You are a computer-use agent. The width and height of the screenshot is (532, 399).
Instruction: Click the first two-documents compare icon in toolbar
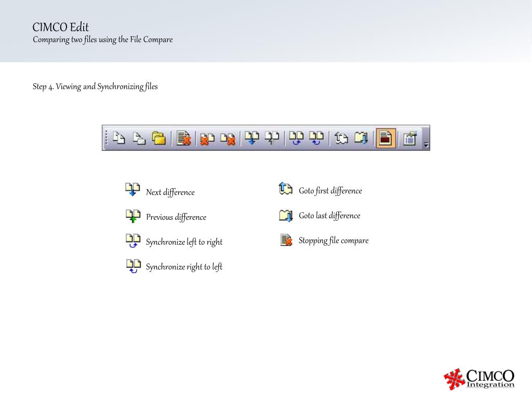119,138
